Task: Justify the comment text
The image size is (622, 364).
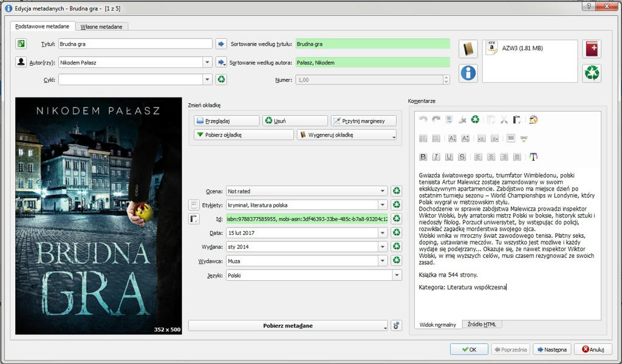Action: tap(518, 157)
